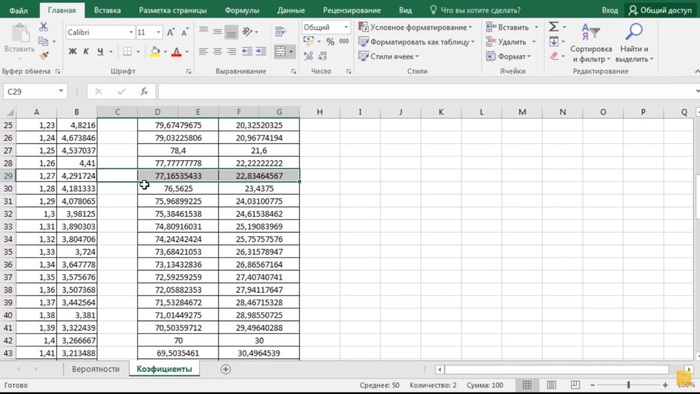
Task: Select the Format Painter brush icon
Action: pos(43,56)
